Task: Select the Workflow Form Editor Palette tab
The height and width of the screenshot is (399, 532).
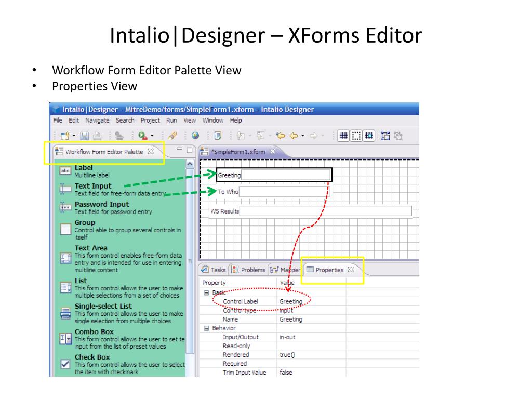Action: click(x=104, y=152)
